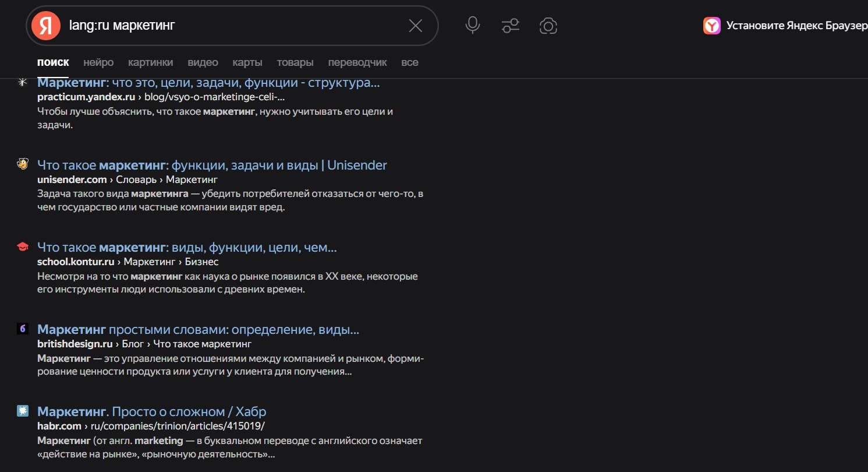The width and height of the screenshot is (868, 472).
Task: Start voice search with microphone icon
Action: [x=473, y=26]
